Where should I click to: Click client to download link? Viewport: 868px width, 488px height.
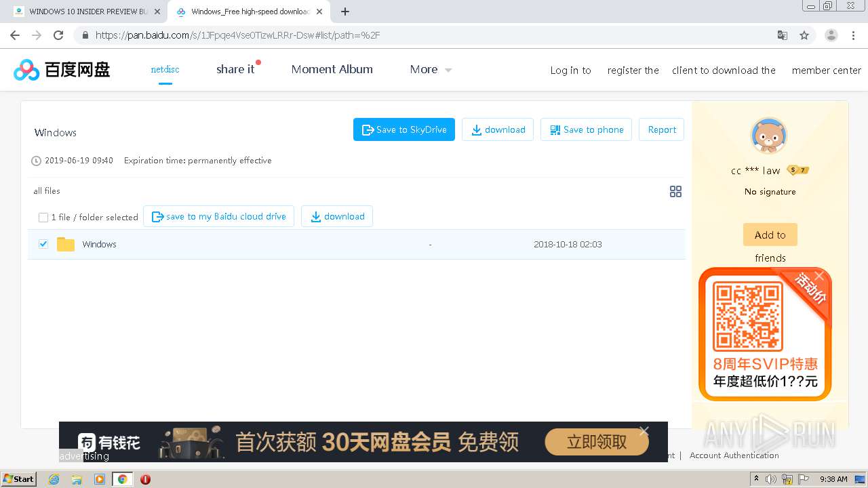coord(724,70)
